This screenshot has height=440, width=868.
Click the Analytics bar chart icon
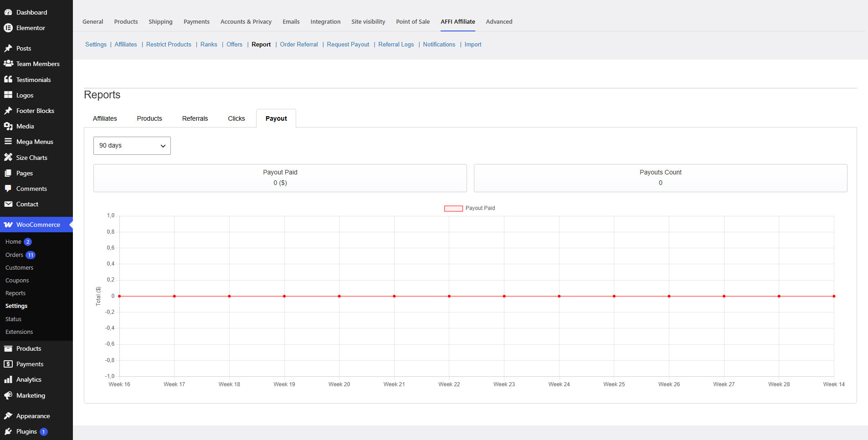click(x=8, y=379)
